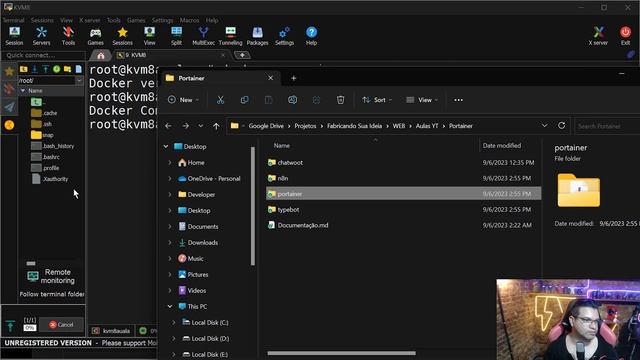Switch to the KVM8 terminal tab
The width and height of the screenshot is (640, 360).
(171, 55)
